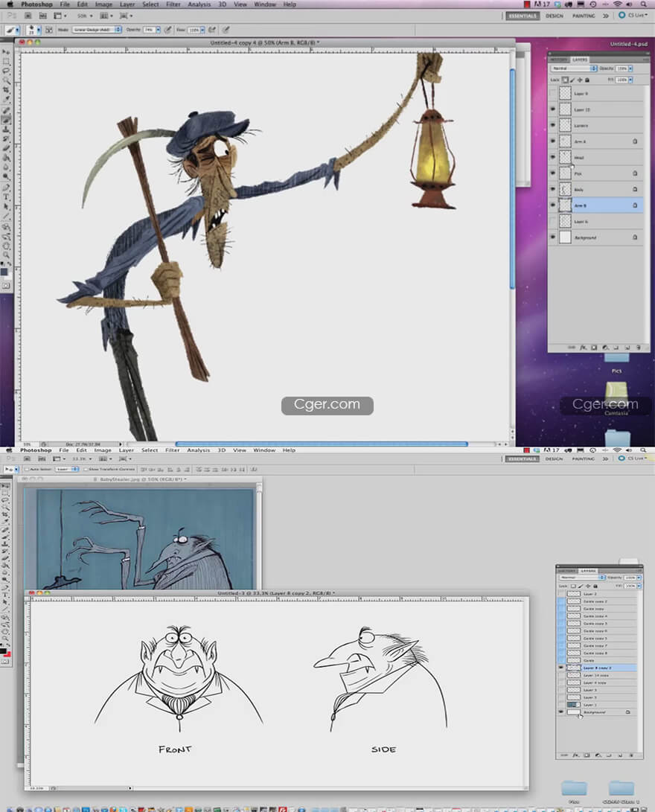This screenshot has height=812, width=655.
Task: Open Mini Bridge from the bar above the brush options
Action: pyautogui.click(x=42, y=16)
